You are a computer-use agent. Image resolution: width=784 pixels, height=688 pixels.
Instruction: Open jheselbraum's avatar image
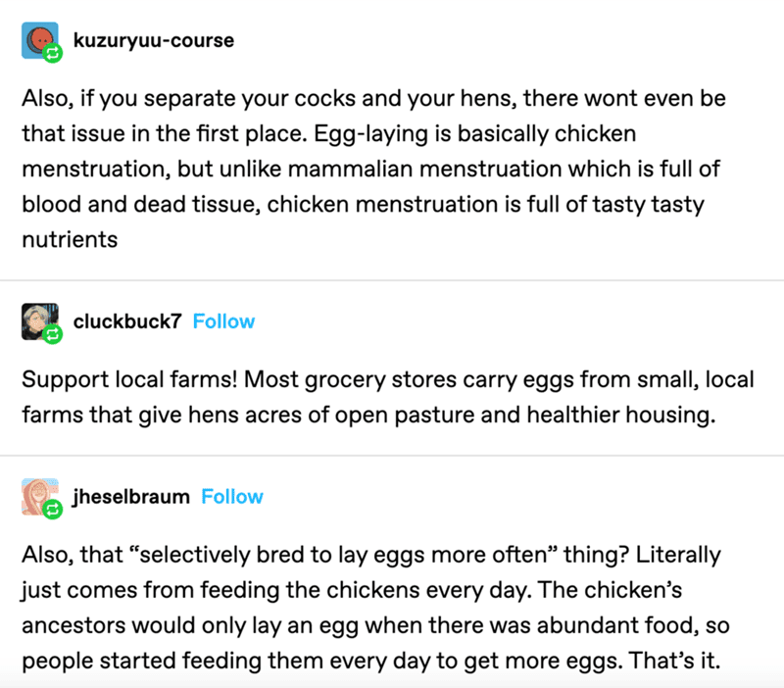tap(40, 497)
